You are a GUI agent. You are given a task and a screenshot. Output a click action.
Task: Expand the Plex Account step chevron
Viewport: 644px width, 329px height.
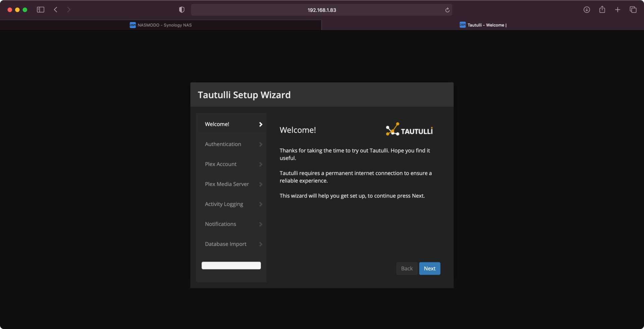pos(261,164)
